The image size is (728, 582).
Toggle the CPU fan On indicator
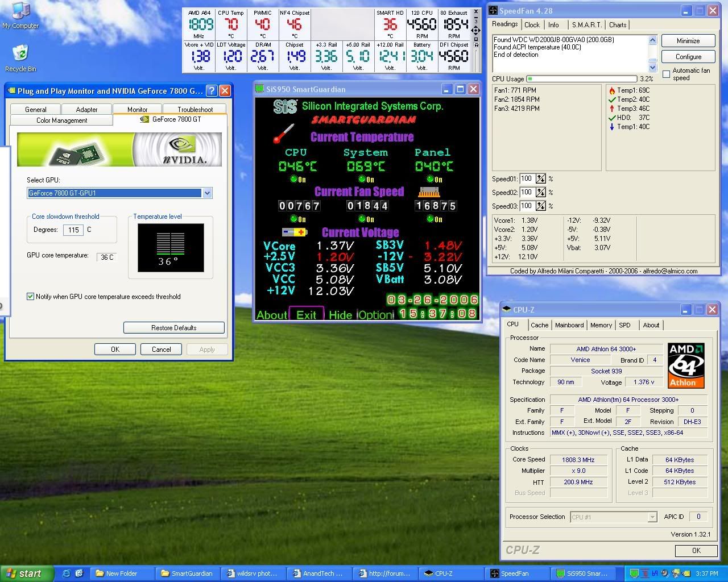click(x=297, y=219)
